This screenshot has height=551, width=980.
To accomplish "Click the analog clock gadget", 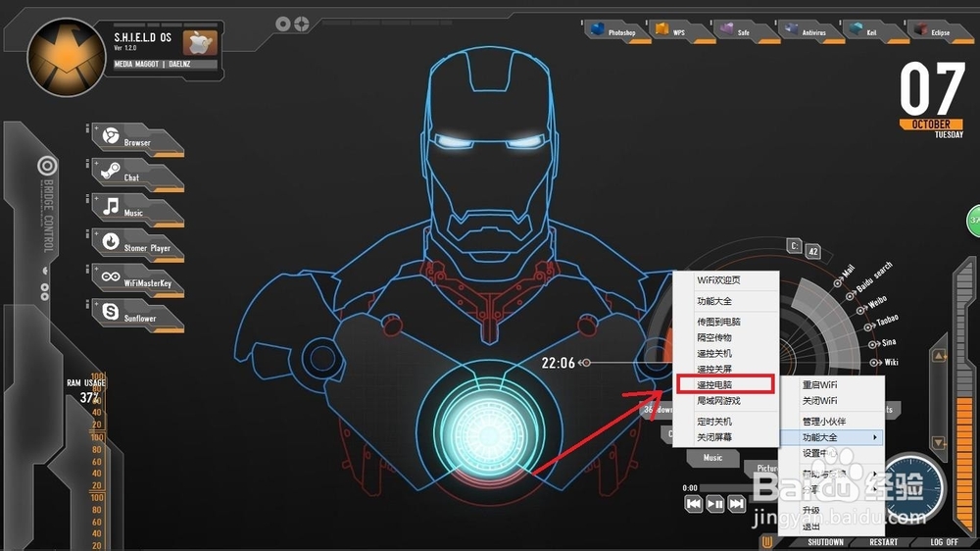I will pos(913,486).
